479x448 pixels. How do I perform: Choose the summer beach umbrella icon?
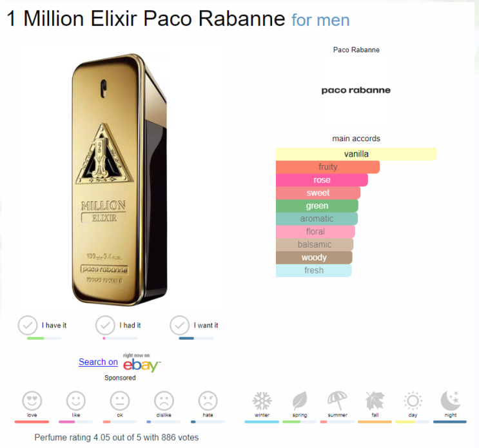[x=337, y=401]
